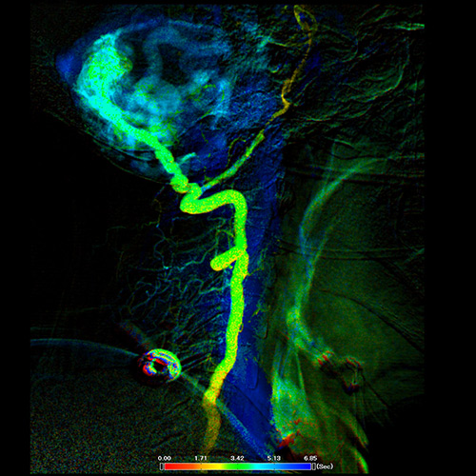This screenshot has width=476, height=476.
Task: Click the (Sec) unit label
Action: tap(325, 466)
